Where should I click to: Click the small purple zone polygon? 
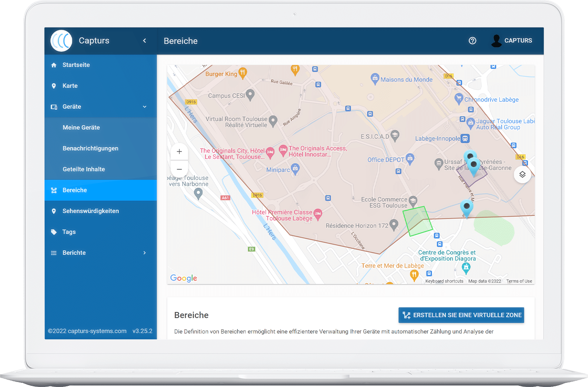472,175
